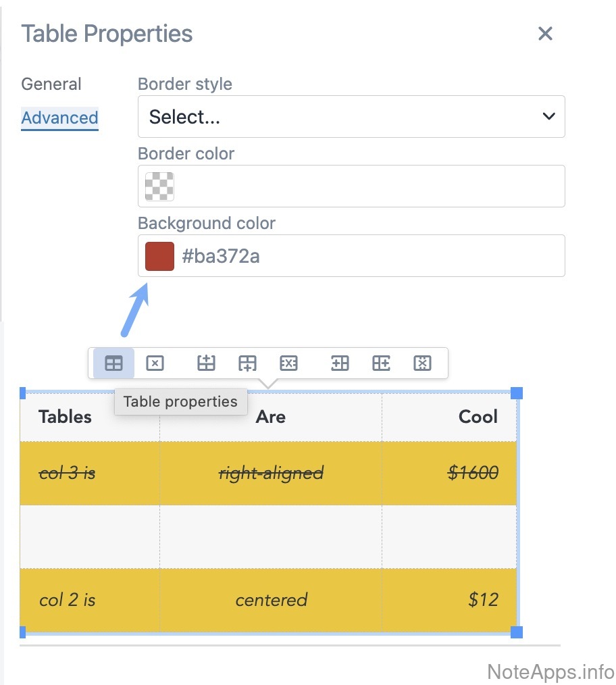Close the Table Properties dialog
This screenshot has height=685, width=616.
point(545,34)
